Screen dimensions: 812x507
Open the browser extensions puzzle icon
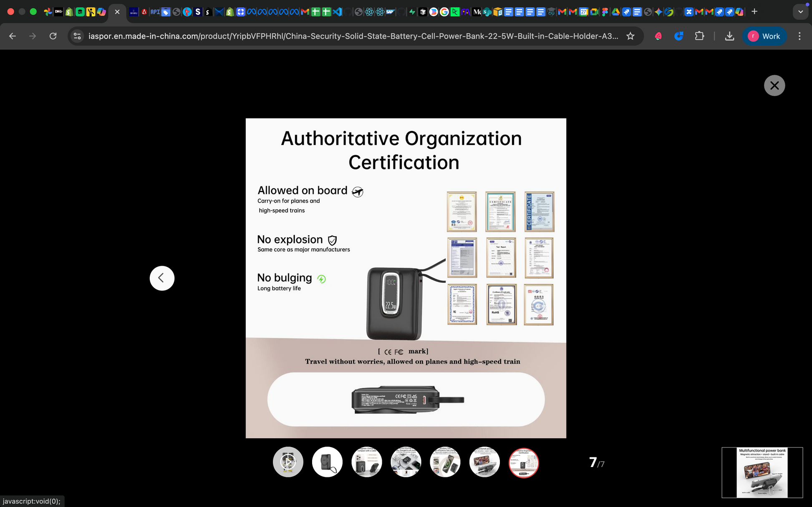pos(699,36)
